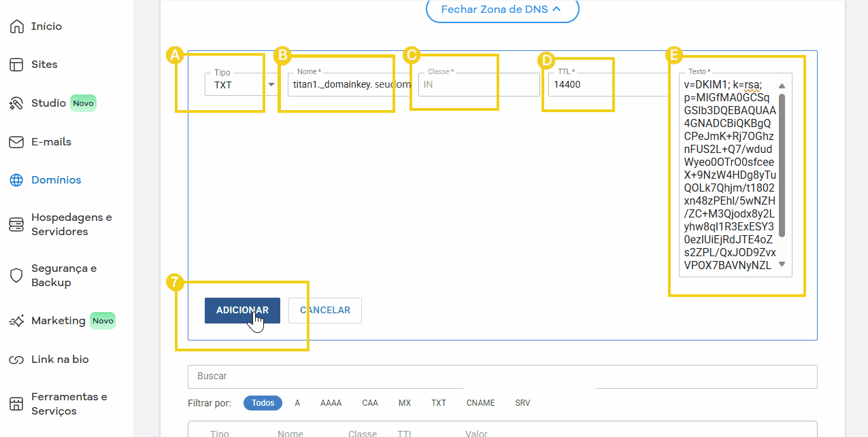This screenshot has height=437, width=868.
Task: Click the CANCELAR button
Action: point(324,310)
